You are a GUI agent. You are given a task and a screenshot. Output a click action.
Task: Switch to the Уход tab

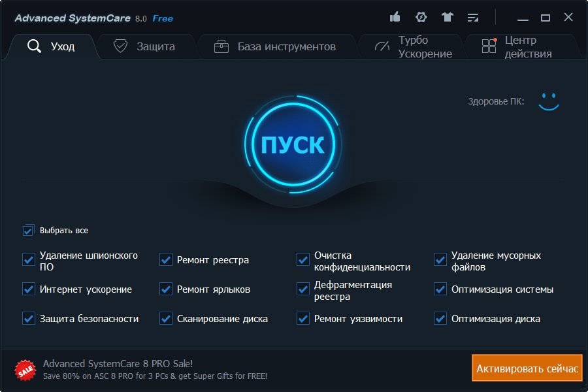[x=52, y=46]
